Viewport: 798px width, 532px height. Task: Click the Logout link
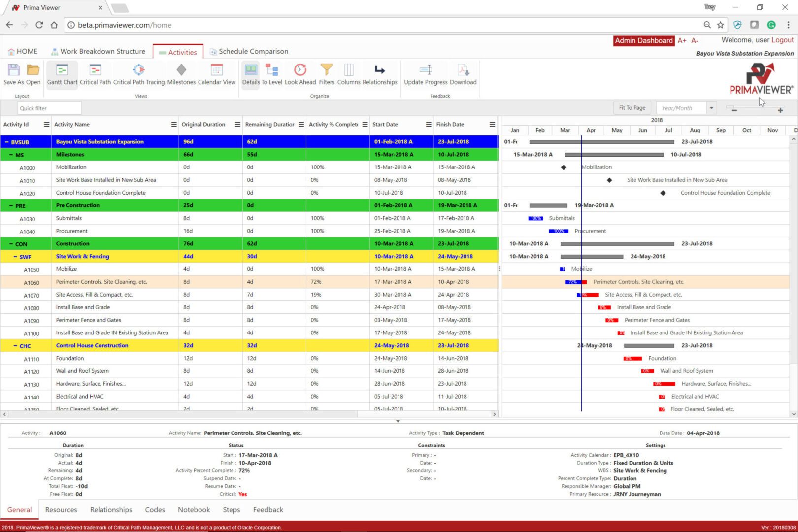[x=782, y=40]
